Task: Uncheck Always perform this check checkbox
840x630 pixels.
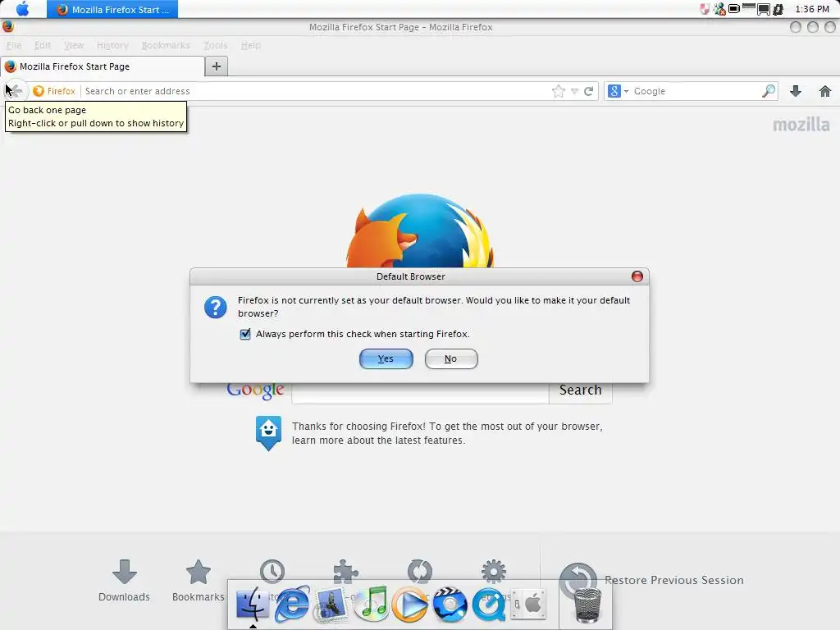Action: (x=244, y=335)
